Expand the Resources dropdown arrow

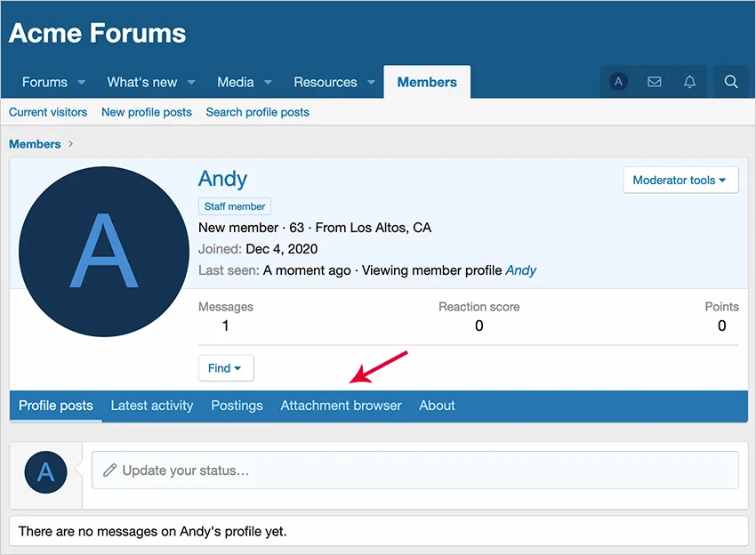click(x=371, y=83)
